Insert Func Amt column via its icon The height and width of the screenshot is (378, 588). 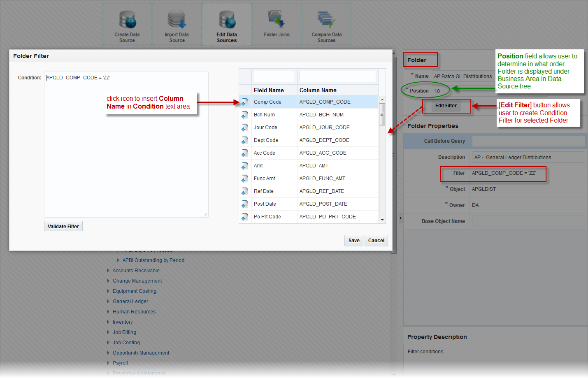click(245, 179)
